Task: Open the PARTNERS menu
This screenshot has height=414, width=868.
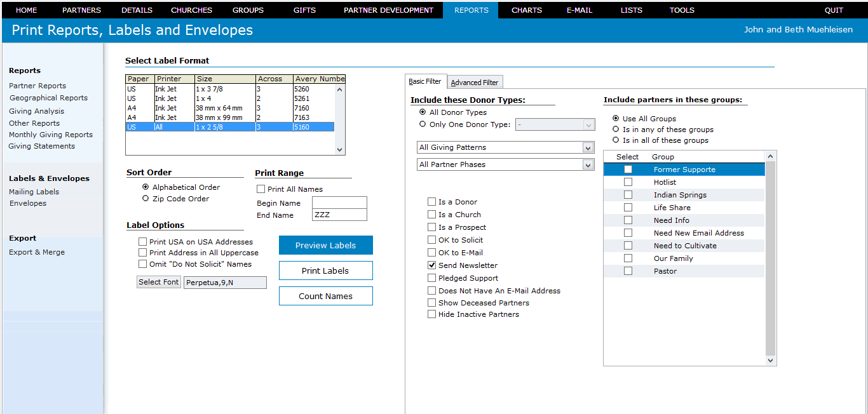Action: click(x=81, y=10)
